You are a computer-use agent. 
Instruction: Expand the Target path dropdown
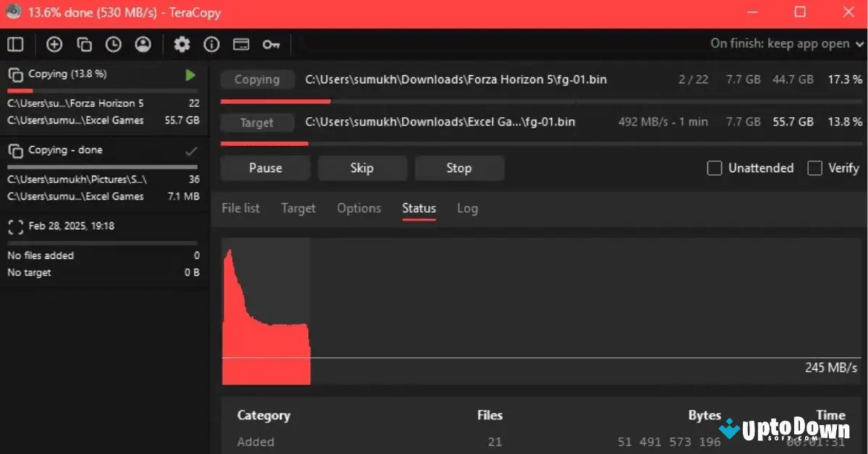tap(258, 122)
